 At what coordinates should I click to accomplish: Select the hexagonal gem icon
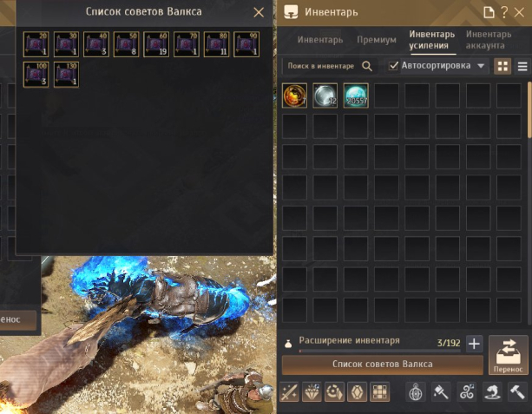pos(357,392)
